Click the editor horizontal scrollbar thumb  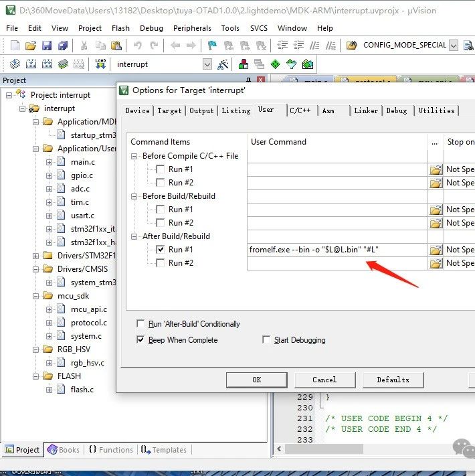324,449
